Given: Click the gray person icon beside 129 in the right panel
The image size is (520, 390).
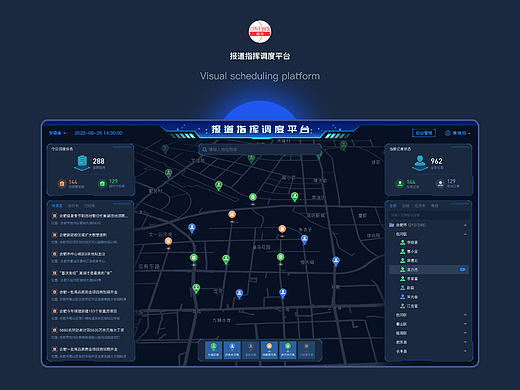Looking at the screenshot, I should (x=440, y=183).
